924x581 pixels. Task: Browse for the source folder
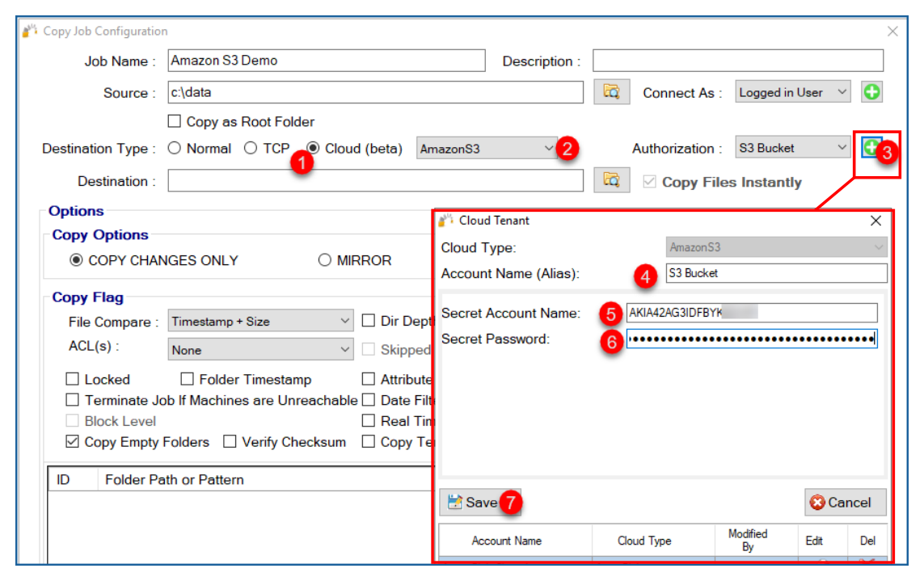(611, 92)
